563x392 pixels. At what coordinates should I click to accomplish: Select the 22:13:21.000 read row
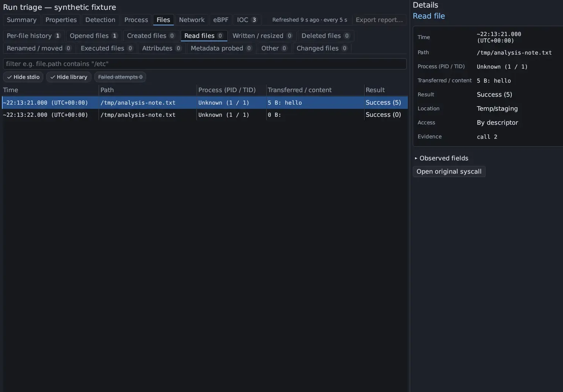[x=205, y=103]
